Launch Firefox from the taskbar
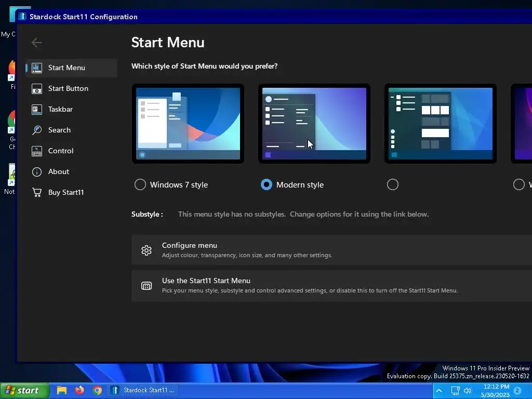 pyautogui.click(x=79, y=390)
